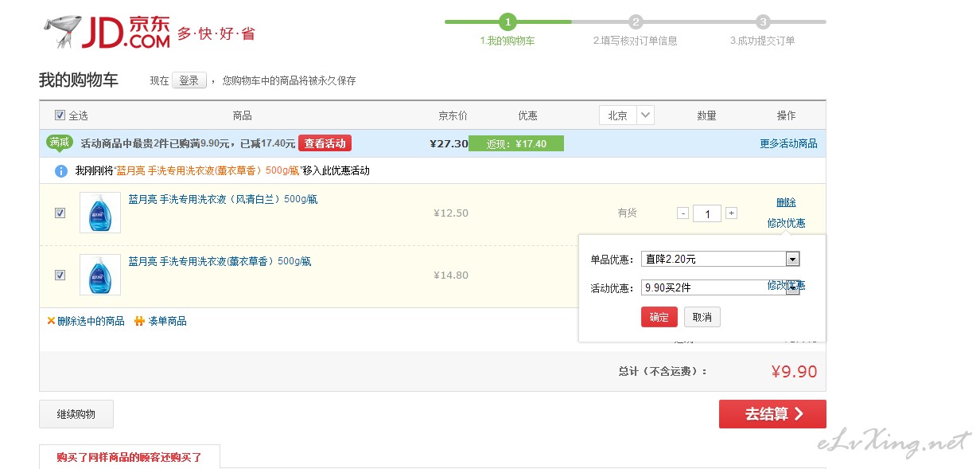Click step 1 circle 我的购物车

[x=507, y=22]
